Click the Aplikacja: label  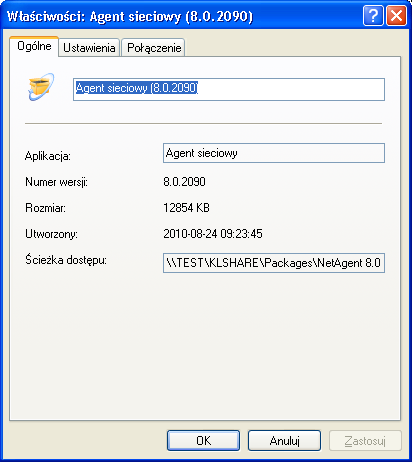pyautogui.click(x=48, y=156)
